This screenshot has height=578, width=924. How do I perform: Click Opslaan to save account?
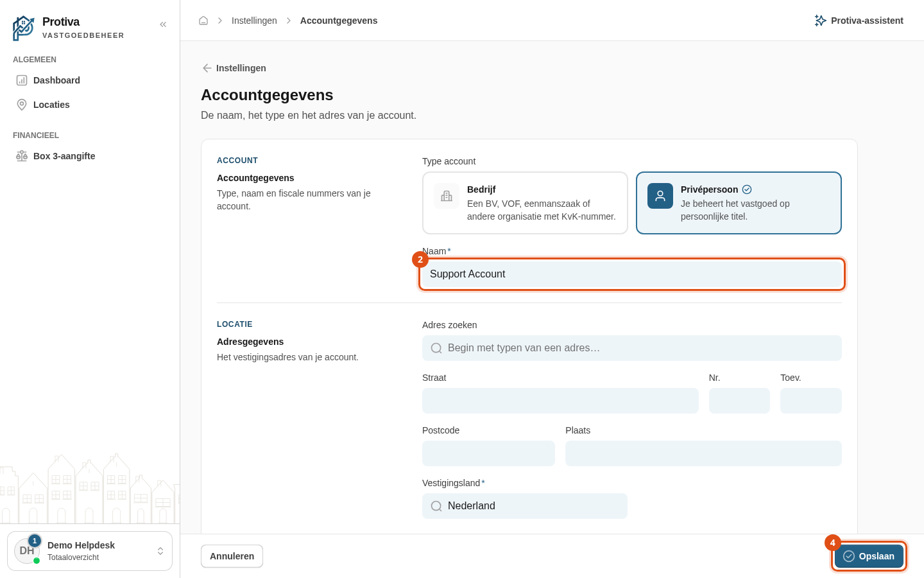click(x=869, y=556)
